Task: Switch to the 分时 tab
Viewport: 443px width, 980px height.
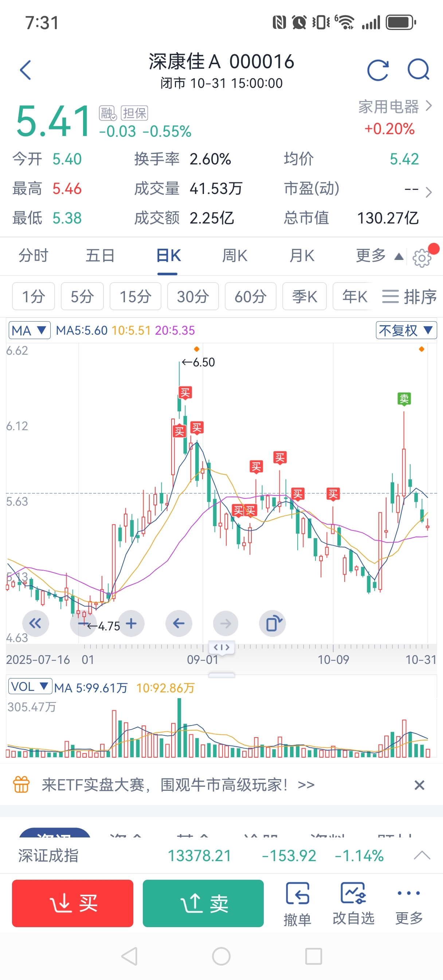Action: (34, 256)
